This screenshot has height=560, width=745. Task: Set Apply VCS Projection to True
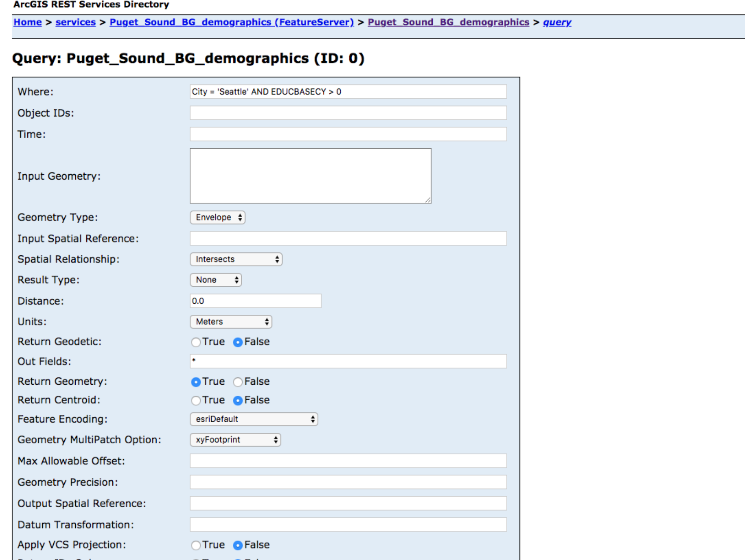click(x=196, y=545)
